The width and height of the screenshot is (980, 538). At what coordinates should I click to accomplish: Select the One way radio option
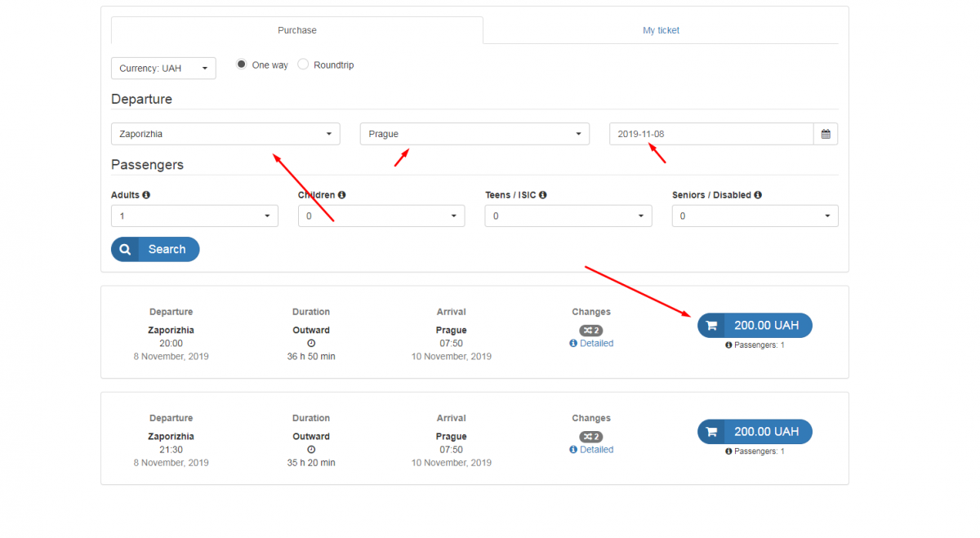point(242,64)
